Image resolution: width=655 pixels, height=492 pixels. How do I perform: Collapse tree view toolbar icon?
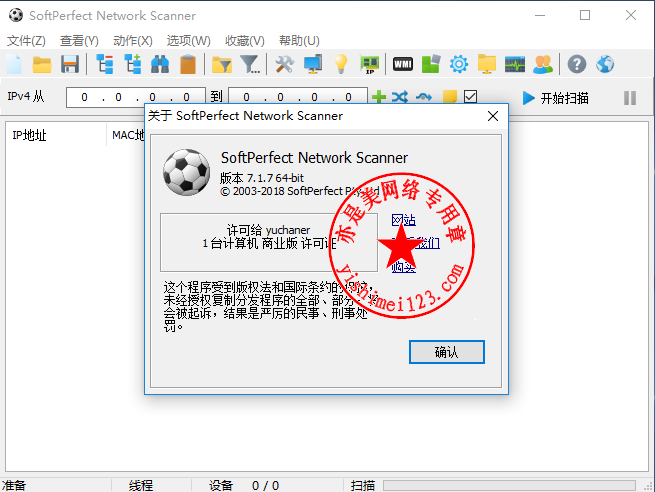[104, 64]
